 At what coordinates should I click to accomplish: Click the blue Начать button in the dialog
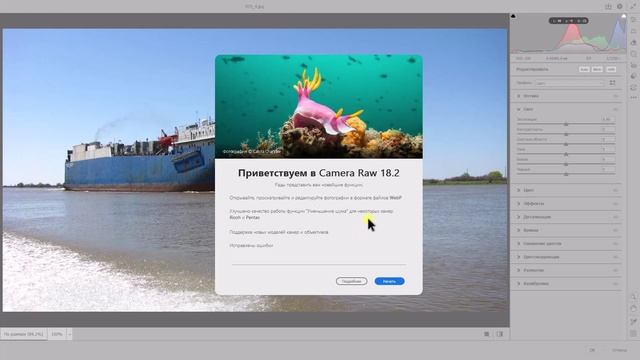tap(389, 281)
